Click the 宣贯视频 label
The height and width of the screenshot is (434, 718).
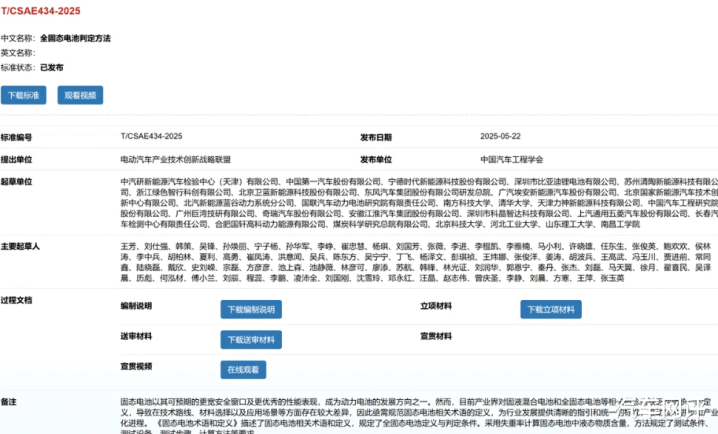pyautogui.click(x=136, y=366)
